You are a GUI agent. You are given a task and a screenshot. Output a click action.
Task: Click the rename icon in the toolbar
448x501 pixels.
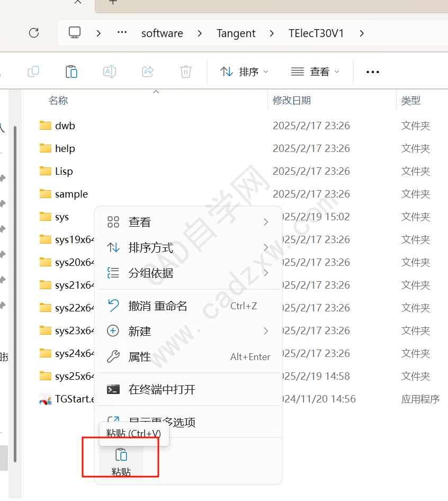(x=109, y=71)
